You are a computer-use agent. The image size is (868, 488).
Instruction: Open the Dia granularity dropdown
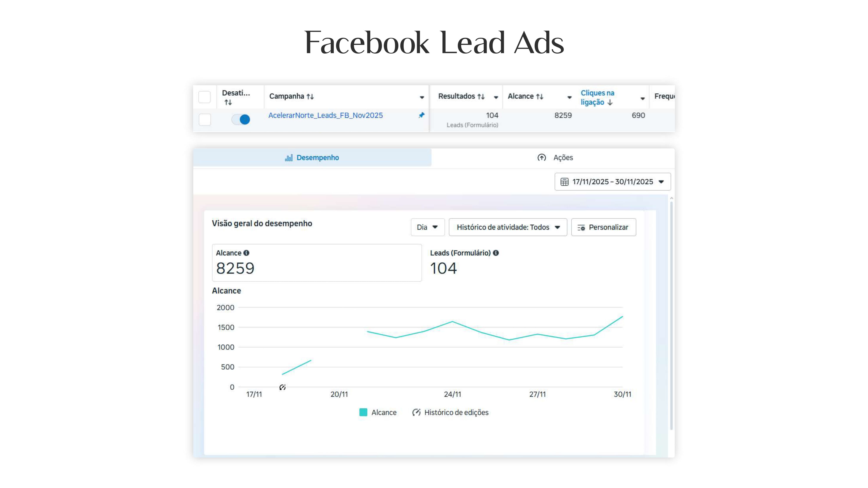427,227
